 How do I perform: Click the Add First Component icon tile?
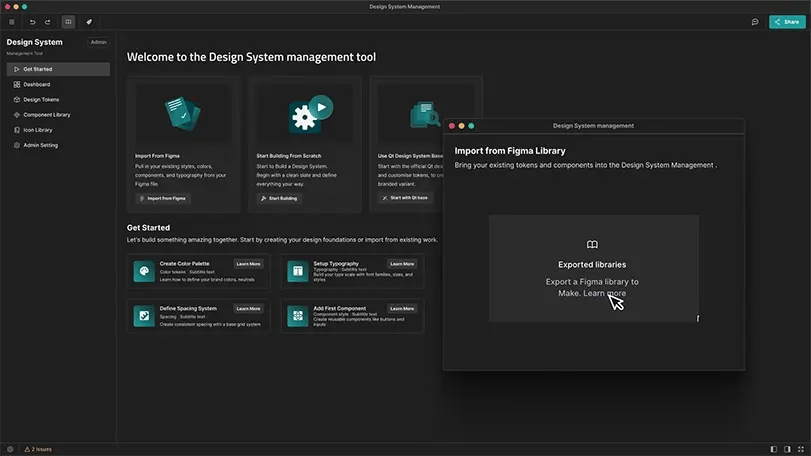pos(297,316)
